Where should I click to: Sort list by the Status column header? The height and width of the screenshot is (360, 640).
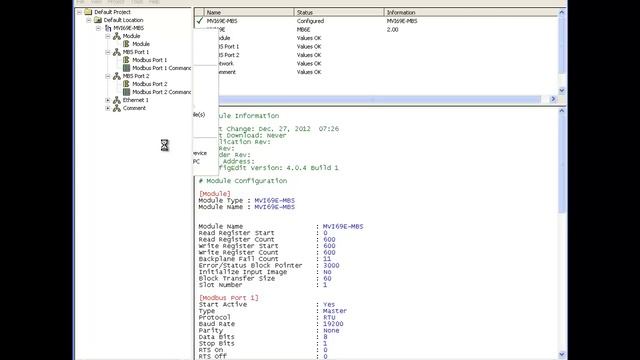(339, 12)
